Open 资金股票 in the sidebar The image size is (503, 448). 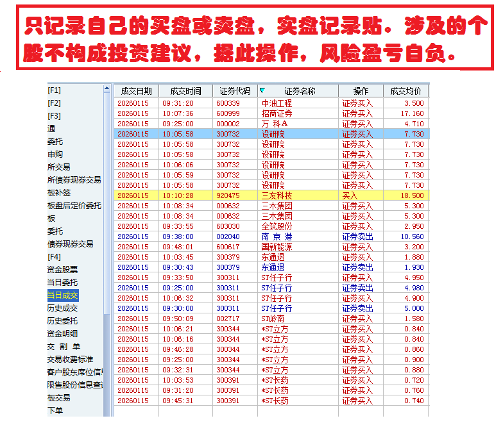point(63,270)
